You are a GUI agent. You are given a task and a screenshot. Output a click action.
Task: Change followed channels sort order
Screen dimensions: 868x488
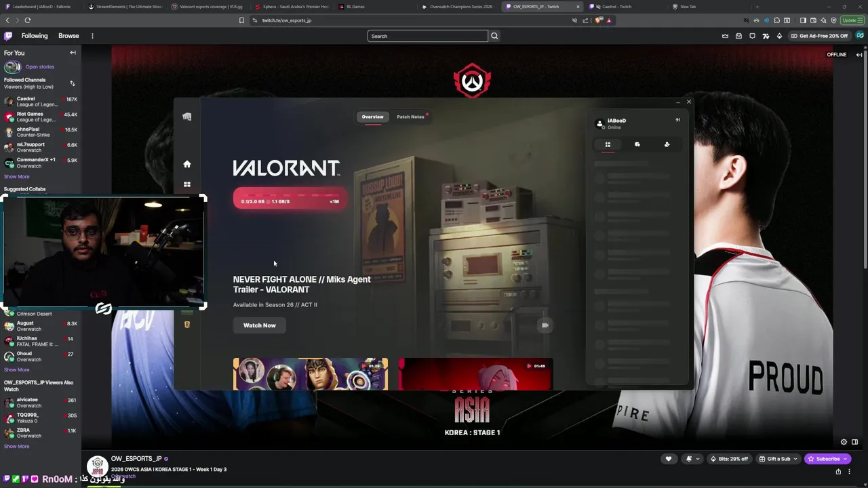click(73, 83)
